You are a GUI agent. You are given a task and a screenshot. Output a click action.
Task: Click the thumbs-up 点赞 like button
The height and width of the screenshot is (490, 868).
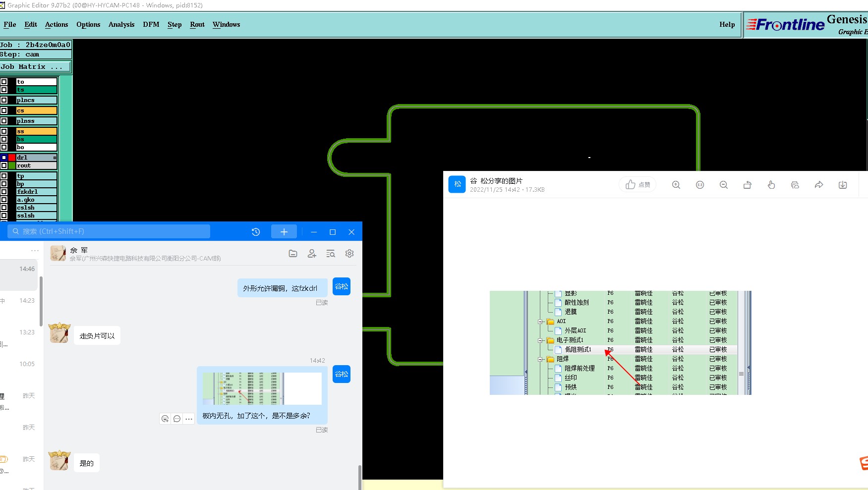(637, 185)
